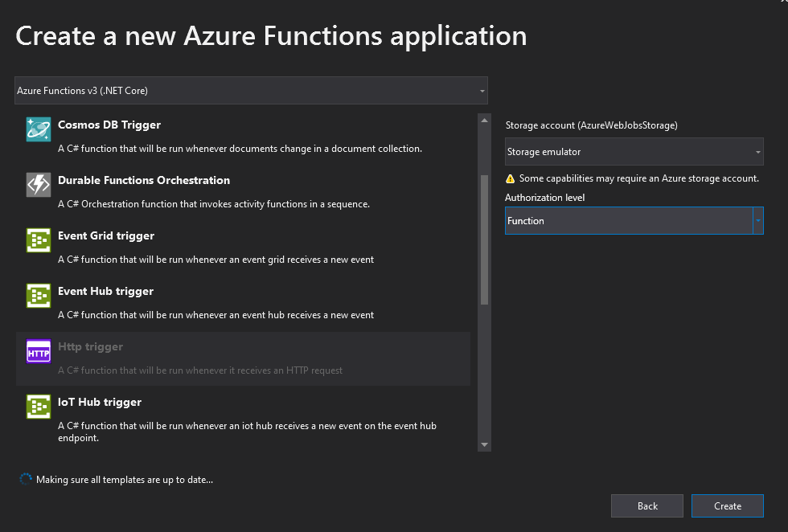Image resolution: width=788 pixels, height=532 pixels.
Task: Click the template list scrollbar thumb
Action: point(484,239)
